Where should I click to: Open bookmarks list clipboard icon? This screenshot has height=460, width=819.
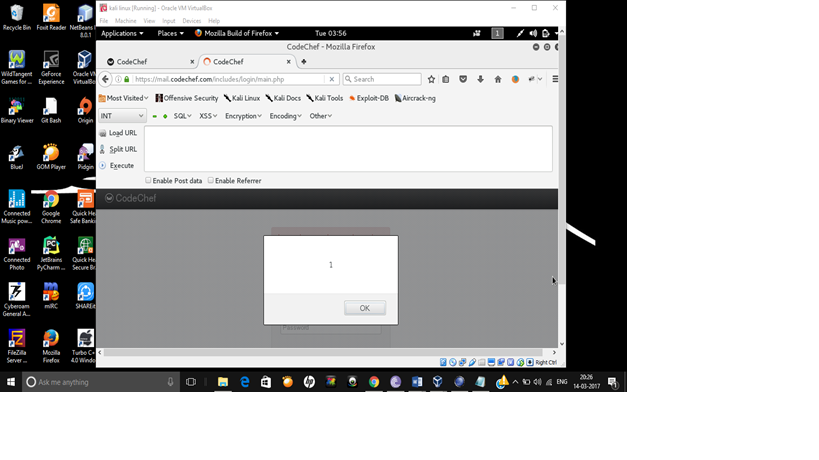point(446,79)
